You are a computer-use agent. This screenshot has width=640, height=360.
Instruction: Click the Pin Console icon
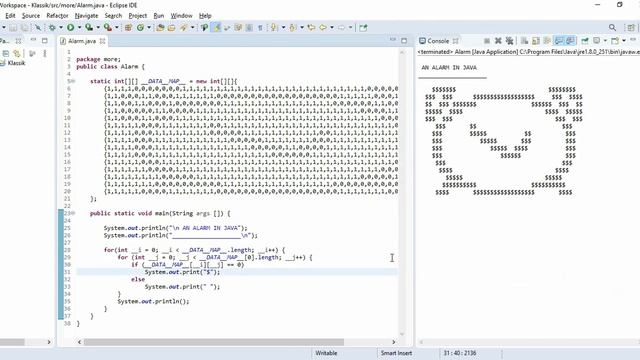coord(585,41)
